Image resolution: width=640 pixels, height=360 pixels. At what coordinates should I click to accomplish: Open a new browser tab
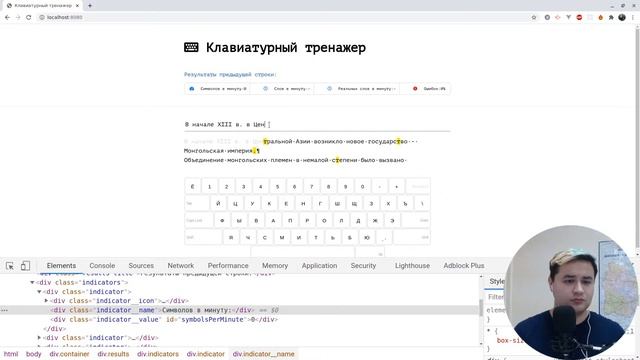pos(90,6)
